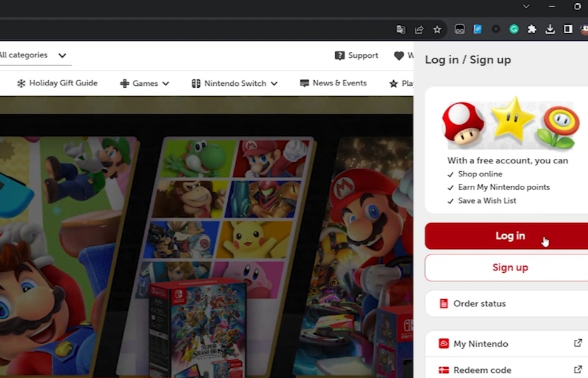Open the browser Downloads icon
Image resolution: width=588 pixels, height=378 pixels.
click(x=550, y=29)
